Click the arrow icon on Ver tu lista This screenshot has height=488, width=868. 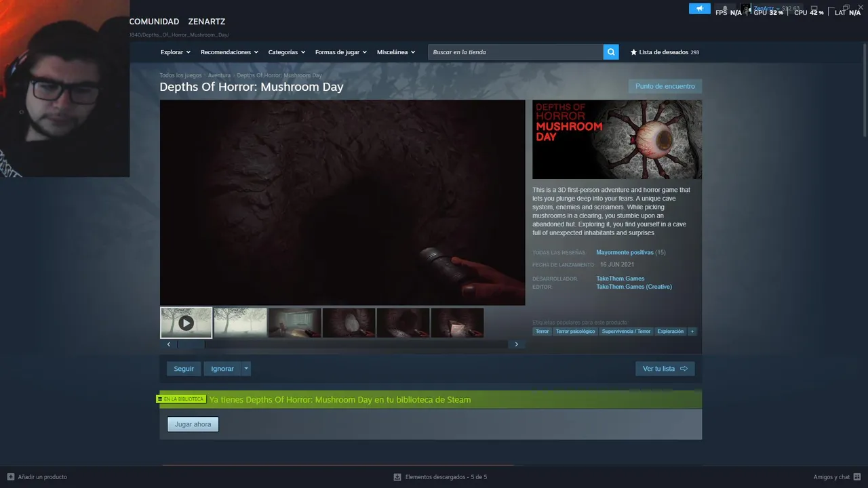[684, 369]
